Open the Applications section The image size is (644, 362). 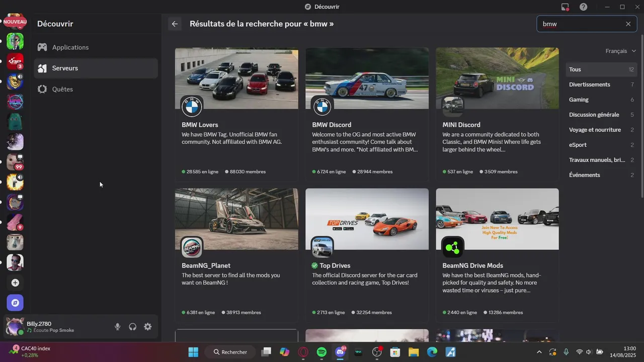point(96,47)
